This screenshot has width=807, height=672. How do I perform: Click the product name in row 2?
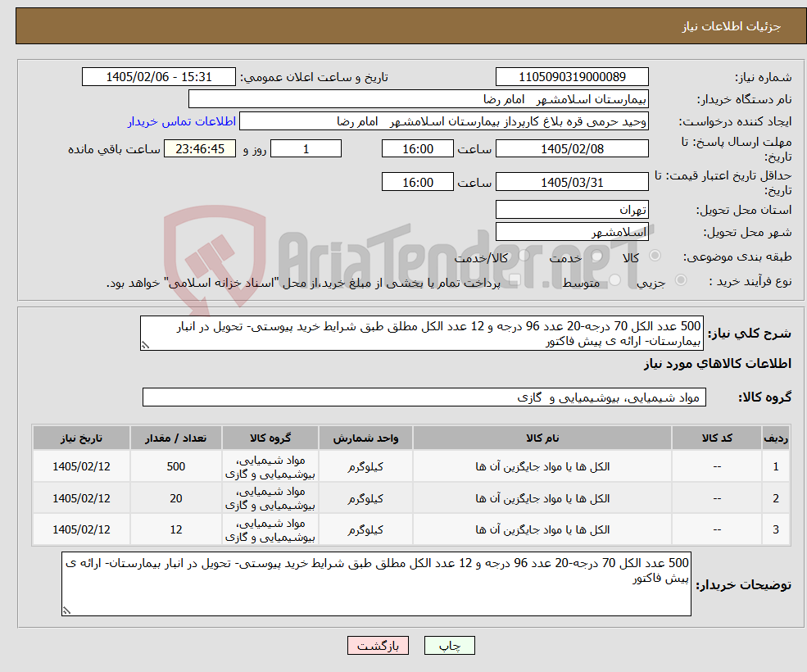[x=542, y=498]
